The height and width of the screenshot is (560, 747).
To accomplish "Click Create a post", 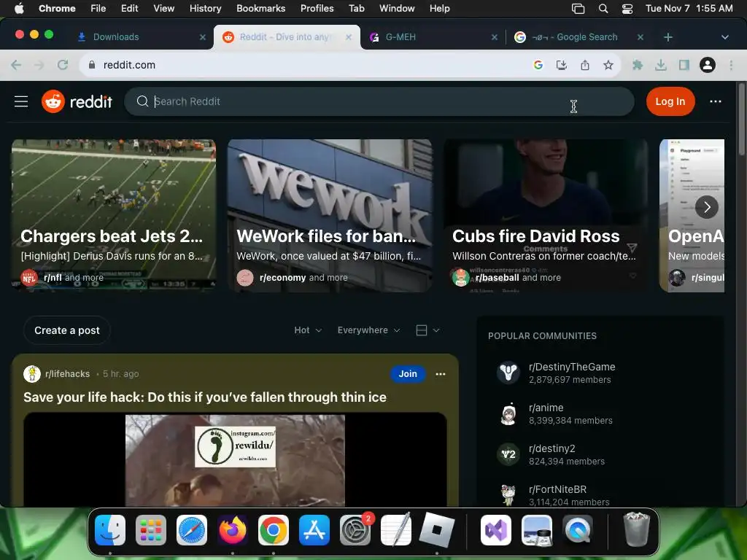I will [67, 330].
